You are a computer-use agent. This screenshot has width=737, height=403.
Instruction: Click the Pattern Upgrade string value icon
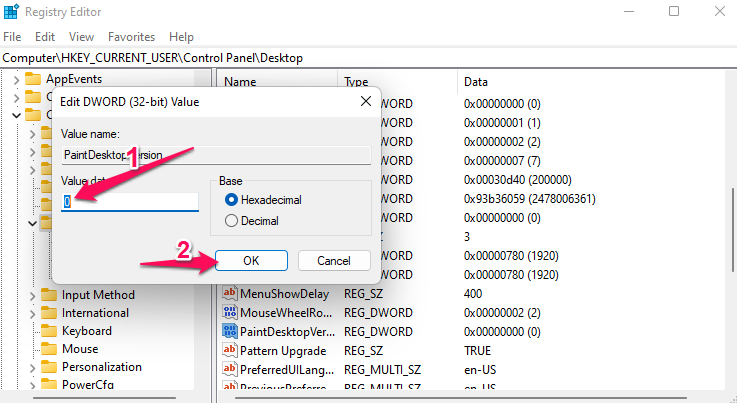[x=229, y=350]
